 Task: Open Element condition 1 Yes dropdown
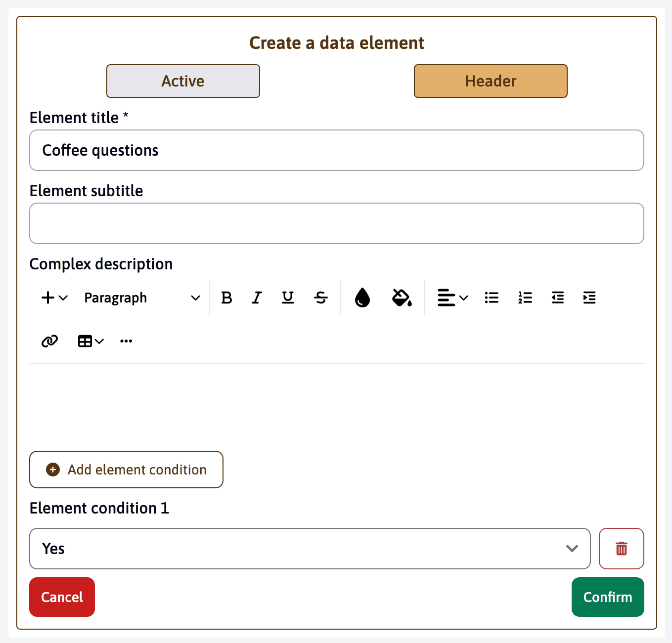(310, 549)
